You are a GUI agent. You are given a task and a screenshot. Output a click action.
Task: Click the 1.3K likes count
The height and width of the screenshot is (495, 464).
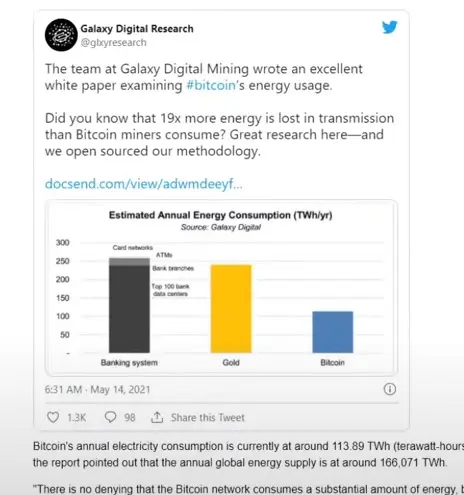pos(76,418)
